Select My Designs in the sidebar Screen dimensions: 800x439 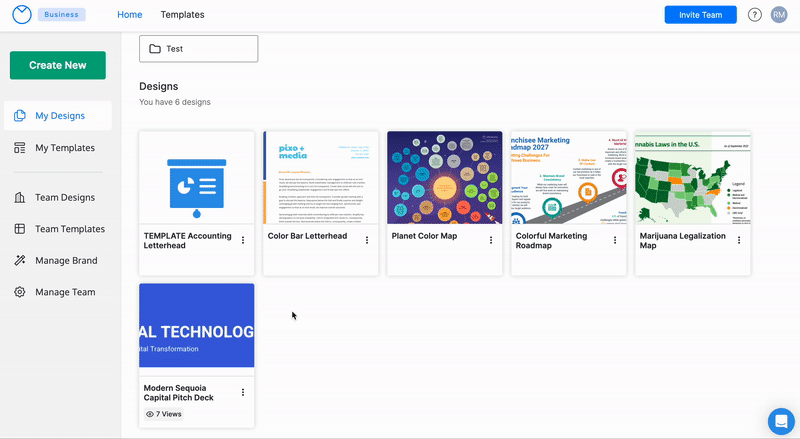click(x=60, y=116)
